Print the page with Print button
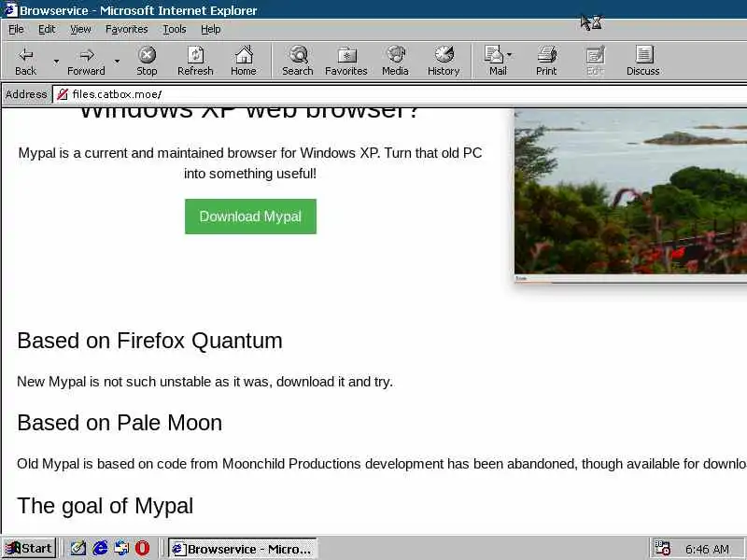747x560 pixels. point(546,61)
